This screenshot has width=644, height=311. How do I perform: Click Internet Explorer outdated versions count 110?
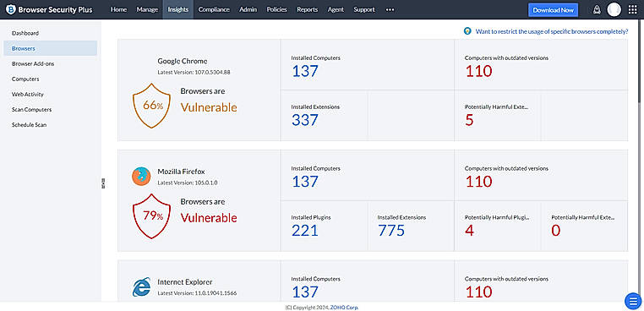(x=479, y=292)
